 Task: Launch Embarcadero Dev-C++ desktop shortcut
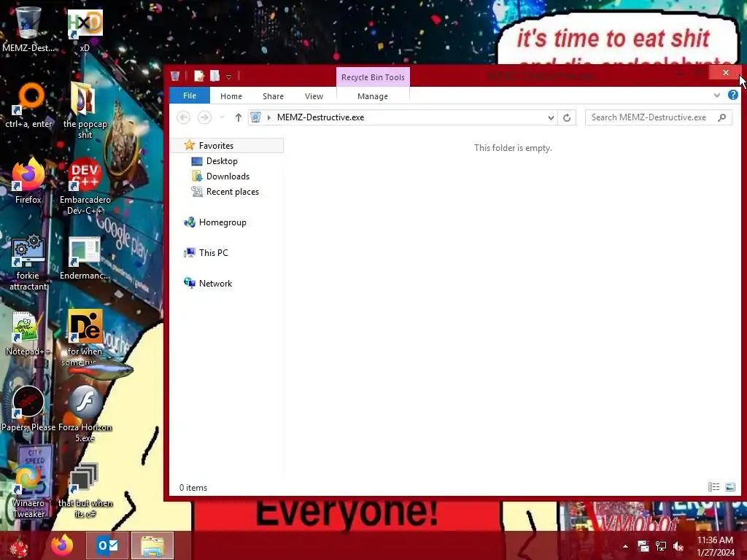tap(85, 186)
